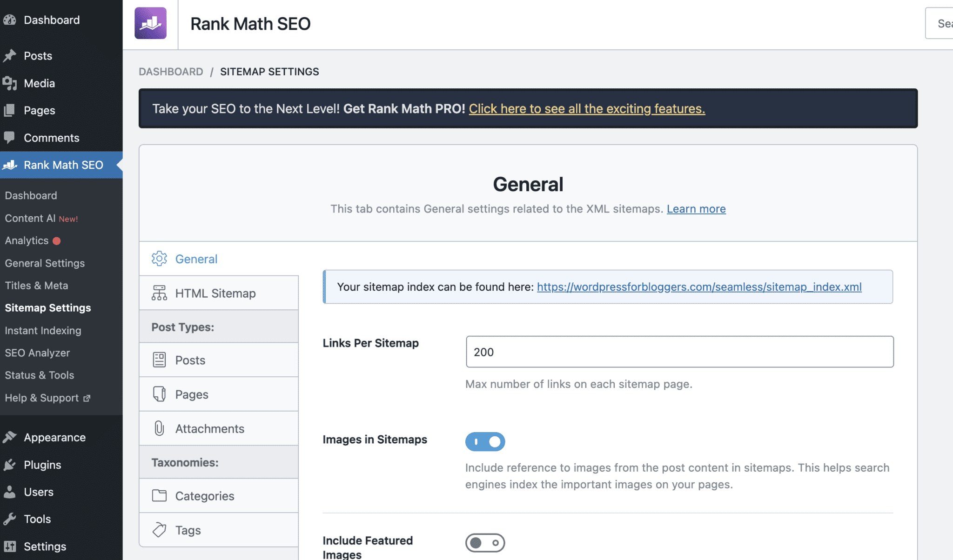This screenshot has width=953, height=560.
Task: Open the Users menu
Action: (38, 492)
